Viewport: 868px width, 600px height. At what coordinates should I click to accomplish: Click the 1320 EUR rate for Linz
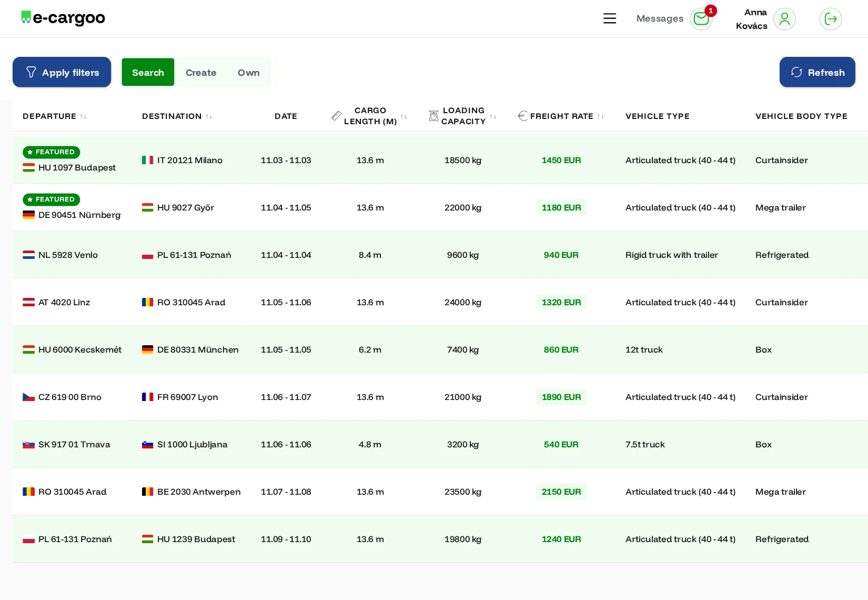click(x=561, y=302)
